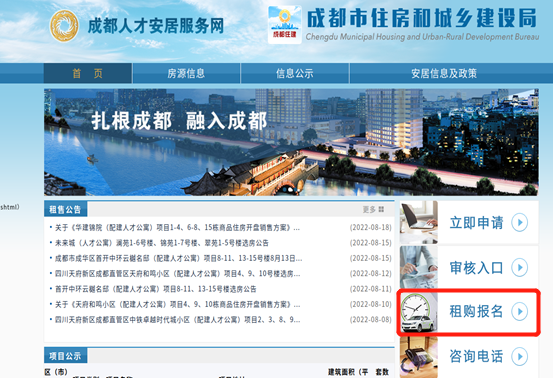Click the laptop thumbnail for 立即申请
Viewport: 553px width, 378px height.
pos(419,222)
